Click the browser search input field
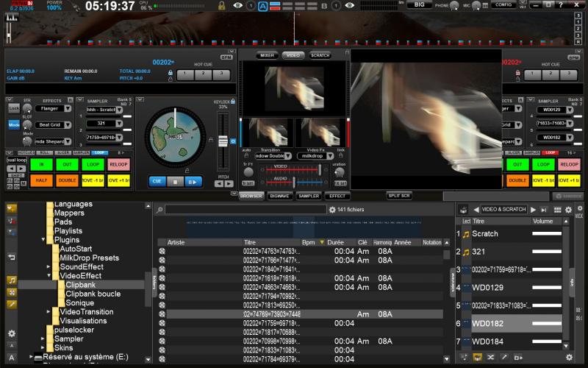This screenshot has height=368, width=588. click(x=245, y=210)
